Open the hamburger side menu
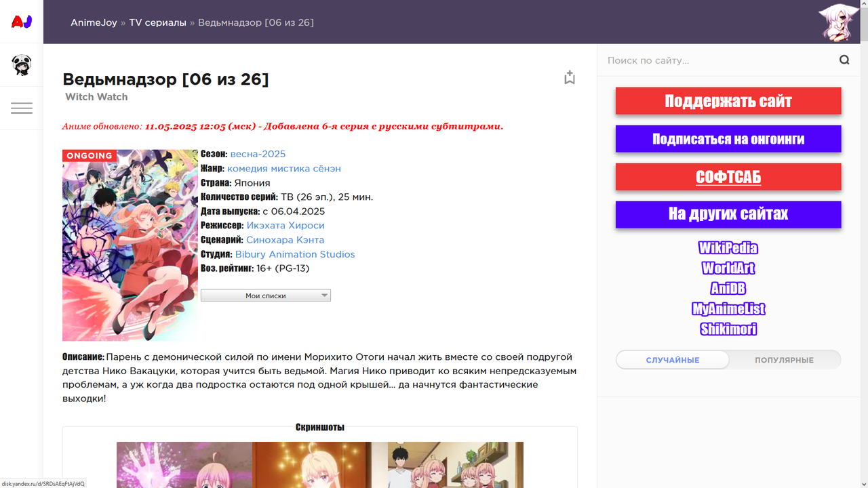This screenshot has width=868, height=488. [x=22, y=108]
